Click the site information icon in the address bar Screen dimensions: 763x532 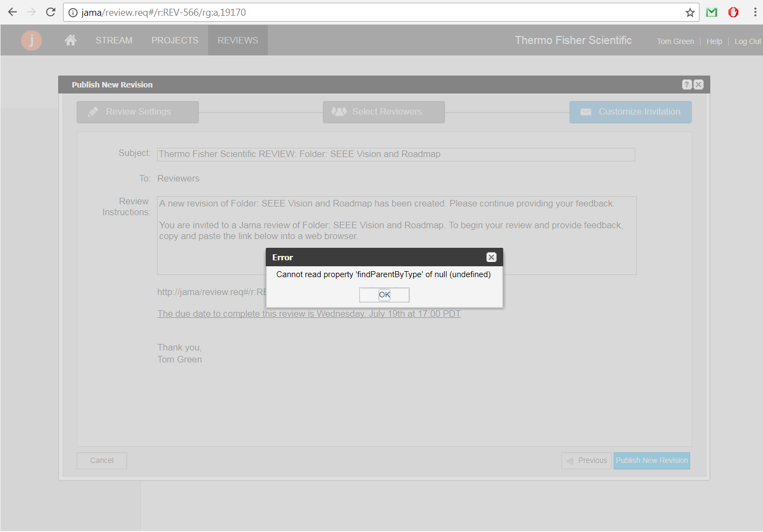[x=73, y=12]
